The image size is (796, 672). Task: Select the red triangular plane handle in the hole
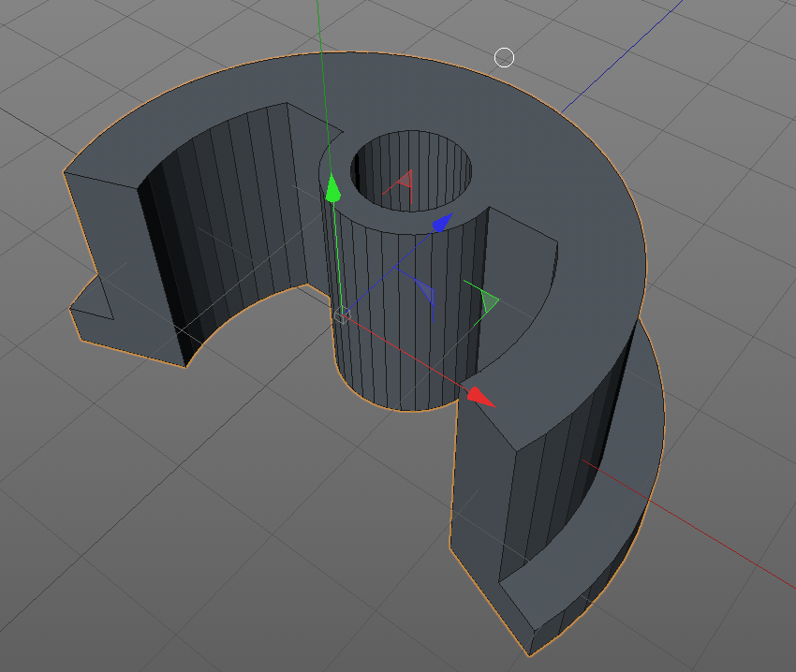coord(405,179)
